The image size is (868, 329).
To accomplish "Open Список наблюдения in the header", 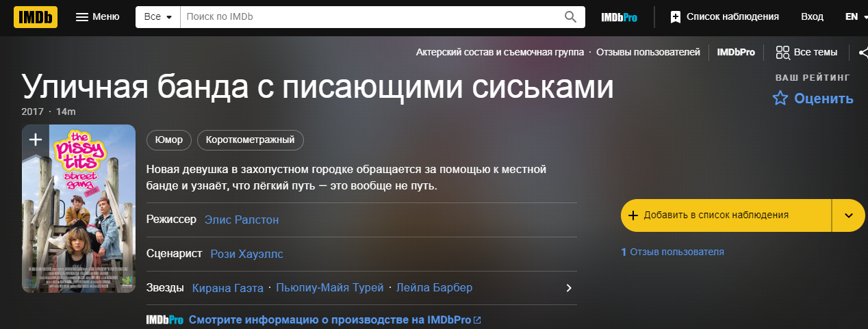I will coord(724,16).
